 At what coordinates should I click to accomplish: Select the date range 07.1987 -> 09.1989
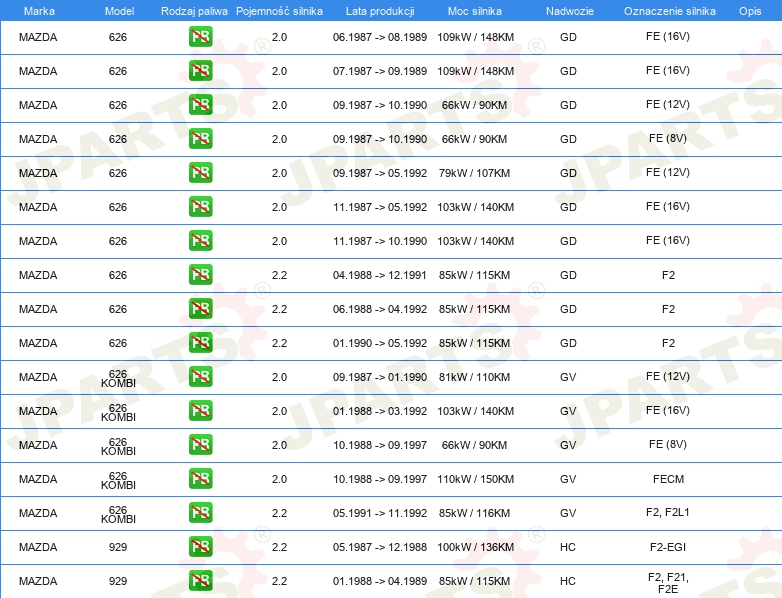[380, 71]
